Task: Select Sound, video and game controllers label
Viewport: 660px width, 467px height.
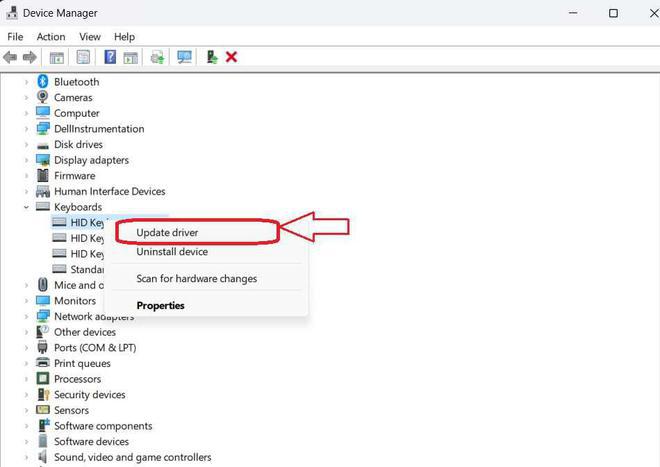Action: tap(133, 457)
